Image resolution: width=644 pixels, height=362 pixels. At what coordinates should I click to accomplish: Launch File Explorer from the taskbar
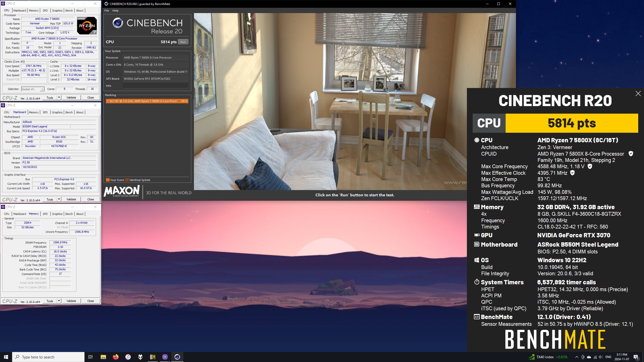tap(103, 357)
